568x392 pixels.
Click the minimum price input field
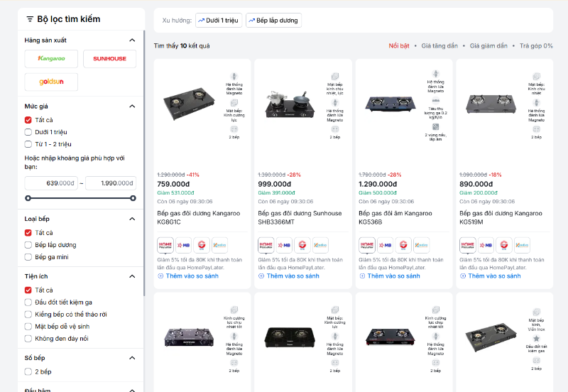pyautogui.click(x=51, y=183)
